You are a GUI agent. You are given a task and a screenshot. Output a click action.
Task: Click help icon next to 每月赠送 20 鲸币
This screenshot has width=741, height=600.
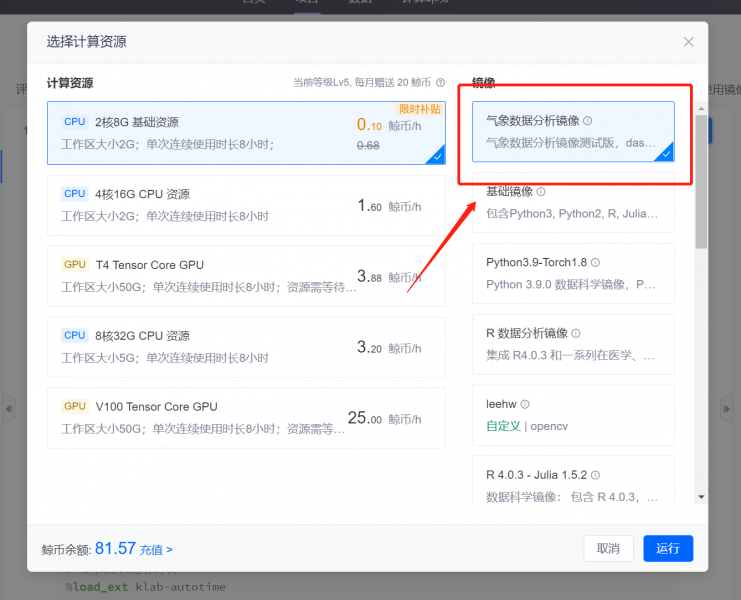[x=441, y=83]
